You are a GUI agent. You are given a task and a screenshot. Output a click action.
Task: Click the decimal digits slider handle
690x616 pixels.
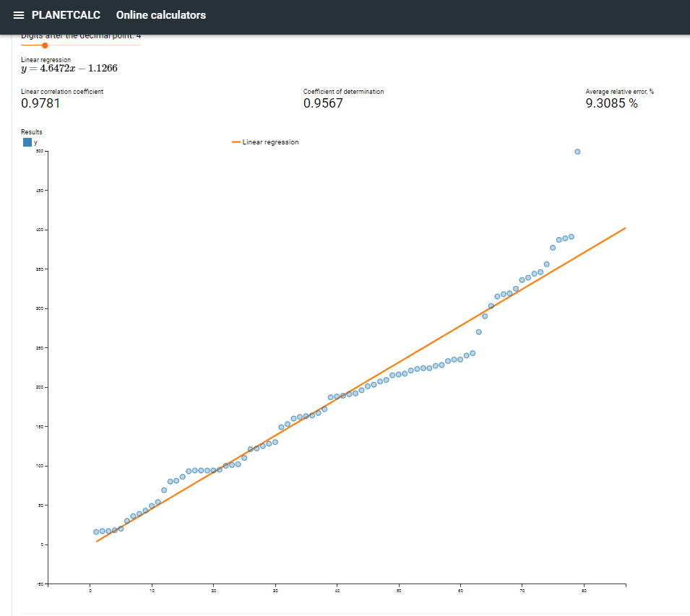tap(45, 45)
